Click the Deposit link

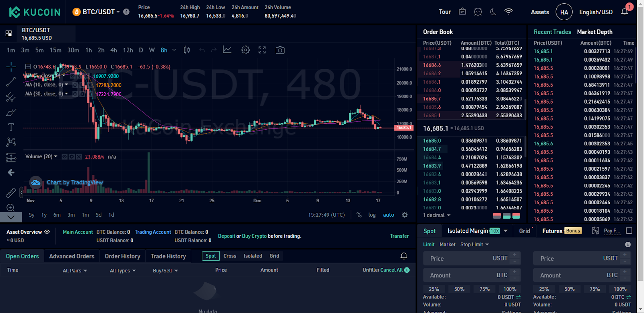point(227,236)
